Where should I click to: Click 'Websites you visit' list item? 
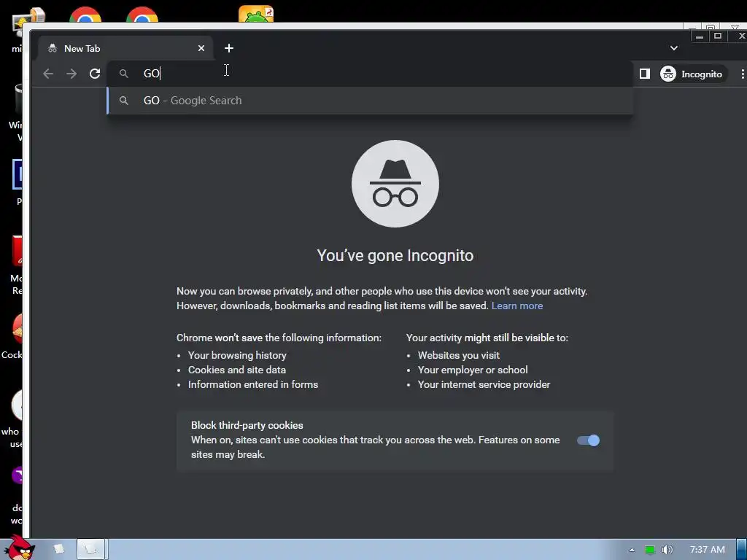click(458, 355)
